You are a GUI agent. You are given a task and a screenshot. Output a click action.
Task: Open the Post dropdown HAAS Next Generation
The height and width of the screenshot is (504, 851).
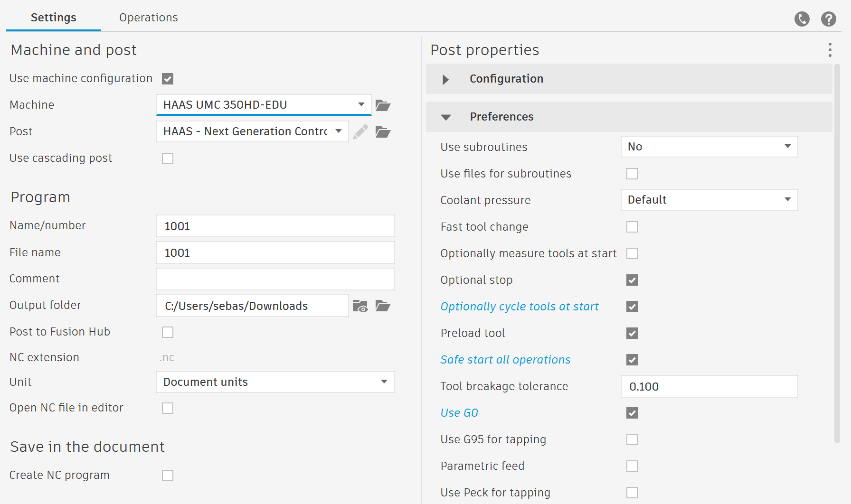pos(253,131)
